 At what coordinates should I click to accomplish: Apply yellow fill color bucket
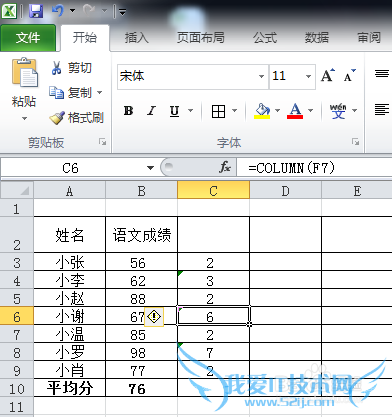(262, 111)
